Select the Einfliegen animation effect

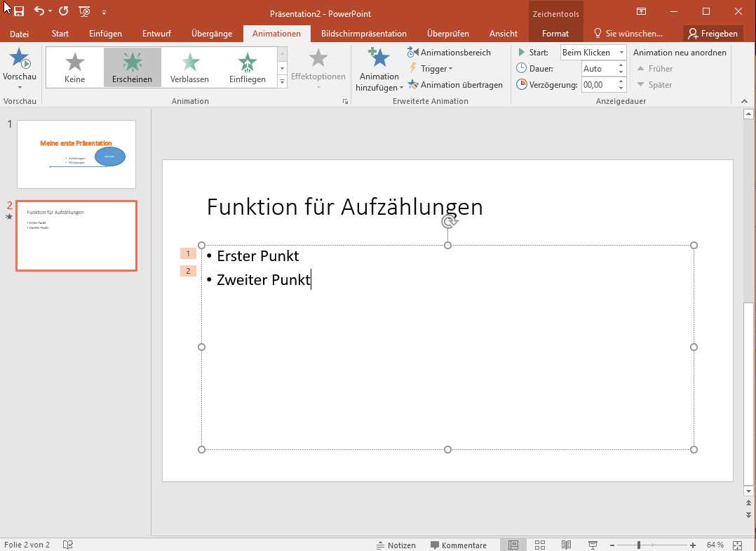tap(247, 67)
